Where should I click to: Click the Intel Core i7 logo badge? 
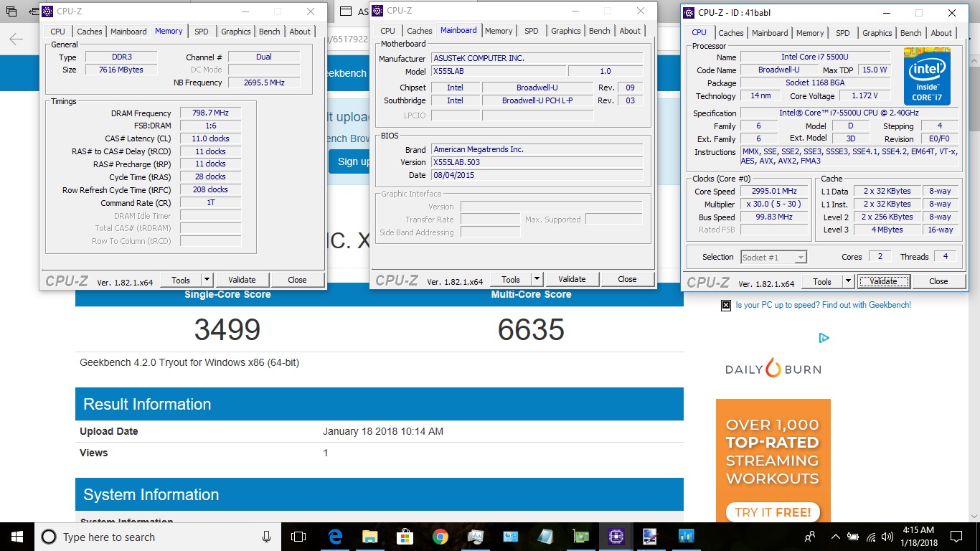coord(927,77)
